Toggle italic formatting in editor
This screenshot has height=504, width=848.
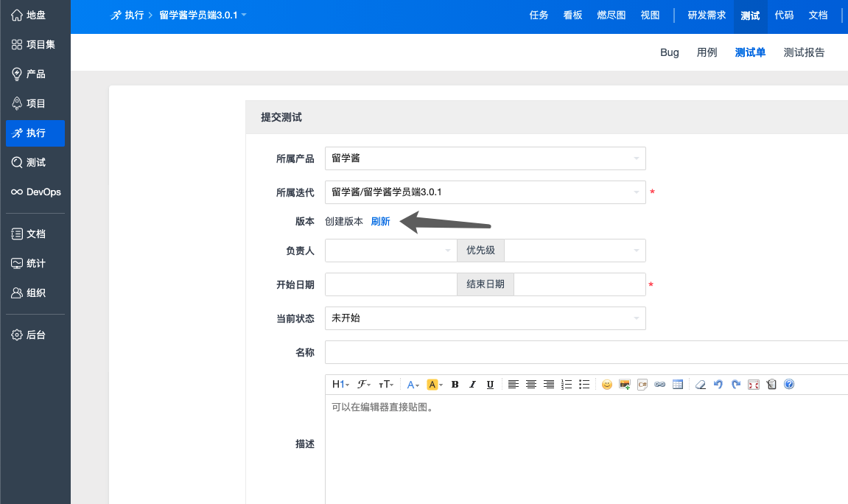(x=473, y=385)
